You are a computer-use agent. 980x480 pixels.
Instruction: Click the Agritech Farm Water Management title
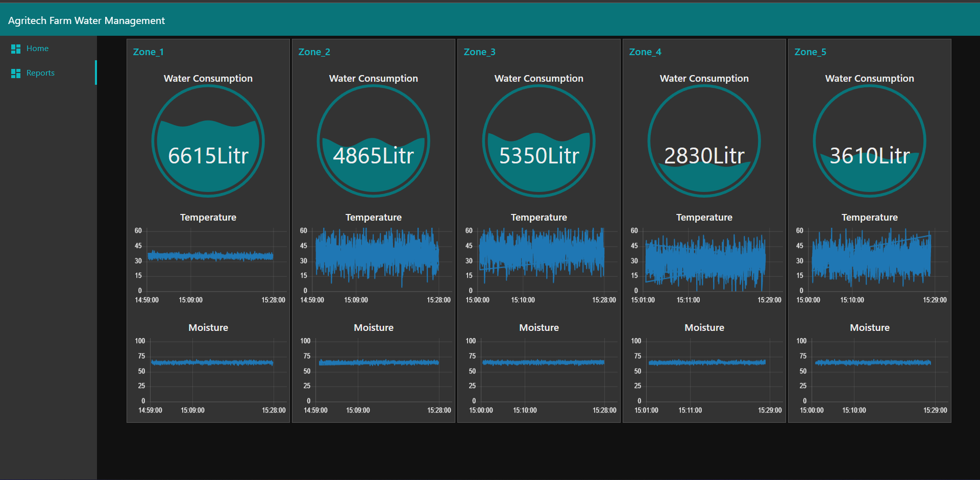(x=86, y=20)
